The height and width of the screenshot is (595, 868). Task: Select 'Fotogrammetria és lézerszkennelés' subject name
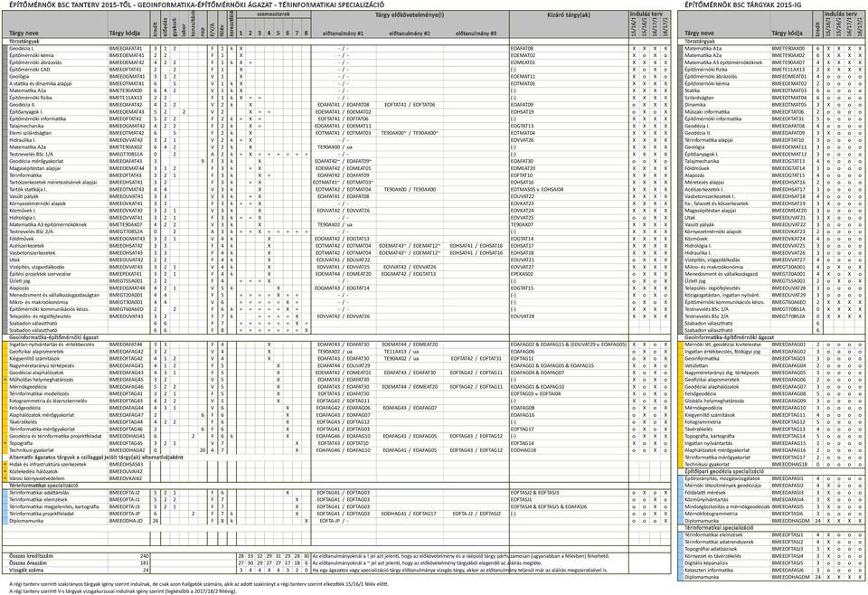point(48,401)
